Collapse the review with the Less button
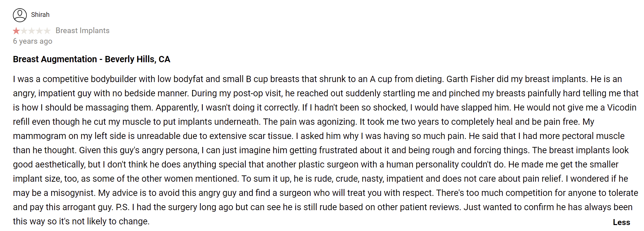The height and width of the screenshot is (231, 644). click(621, 222)
